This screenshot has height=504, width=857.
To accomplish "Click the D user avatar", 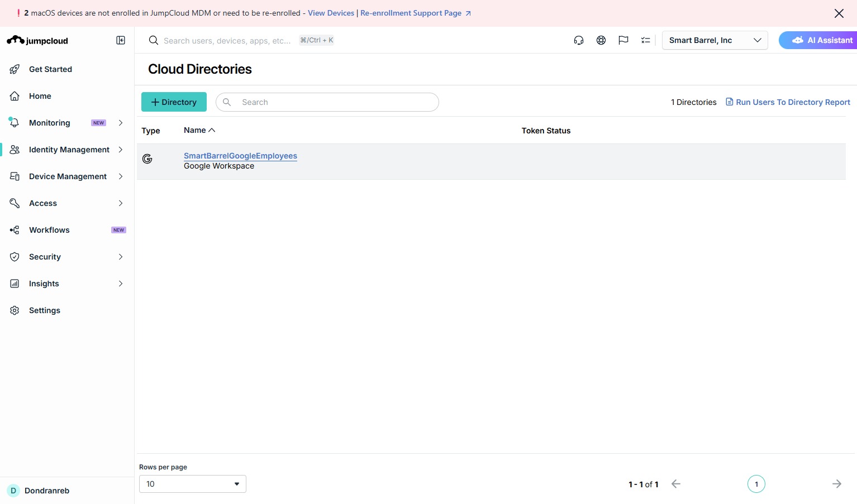I will pos(13,491).
